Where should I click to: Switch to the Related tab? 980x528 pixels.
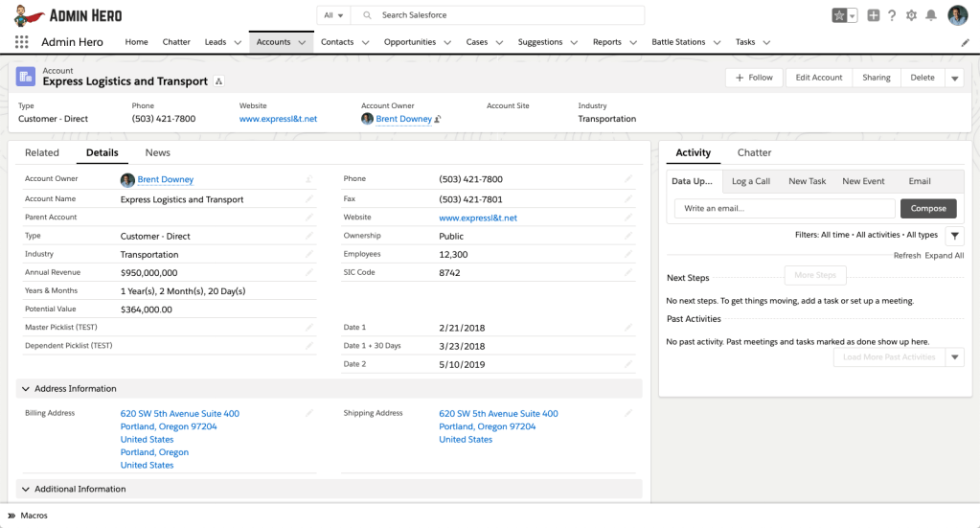[x=42, y=152]
